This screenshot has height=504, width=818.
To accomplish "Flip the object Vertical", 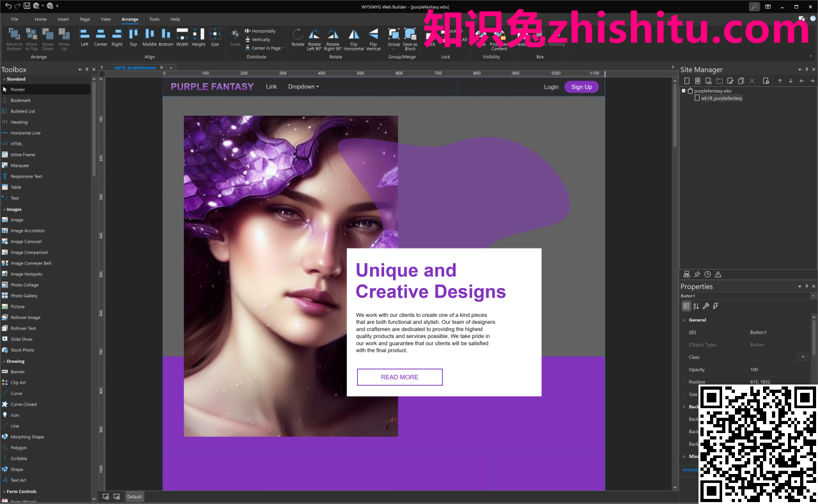I will 373,38.
